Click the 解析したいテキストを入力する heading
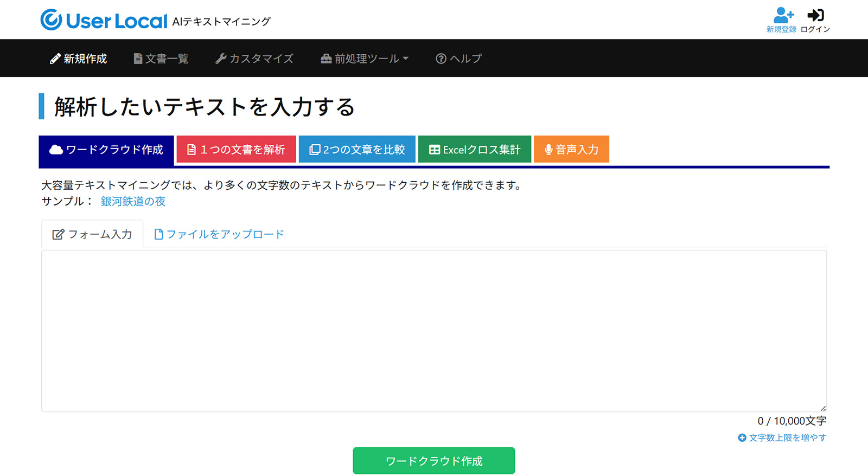 click(205, 106)
